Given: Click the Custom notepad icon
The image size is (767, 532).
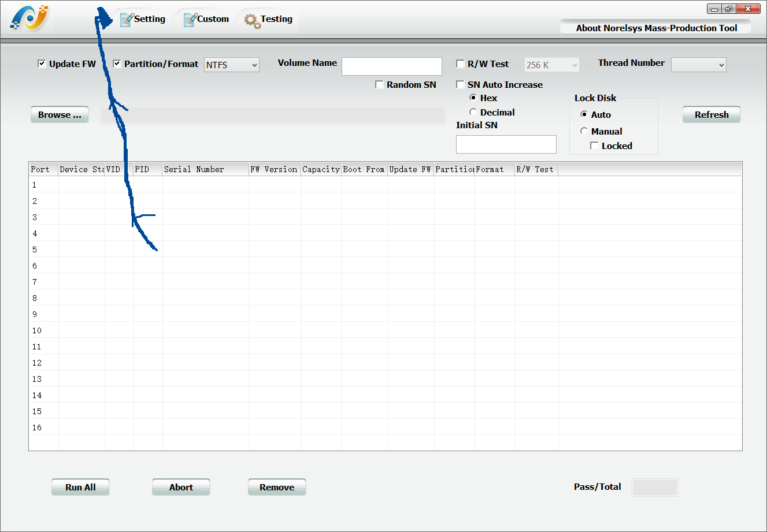Looking at the screenshot, I should pos(190,20).
